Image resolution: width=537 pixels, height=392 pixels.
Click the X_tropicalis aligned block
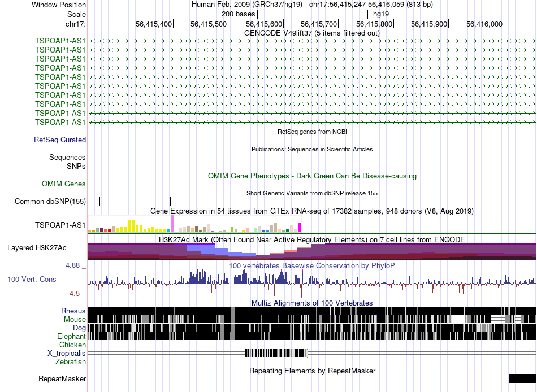[x=276, y=354]
